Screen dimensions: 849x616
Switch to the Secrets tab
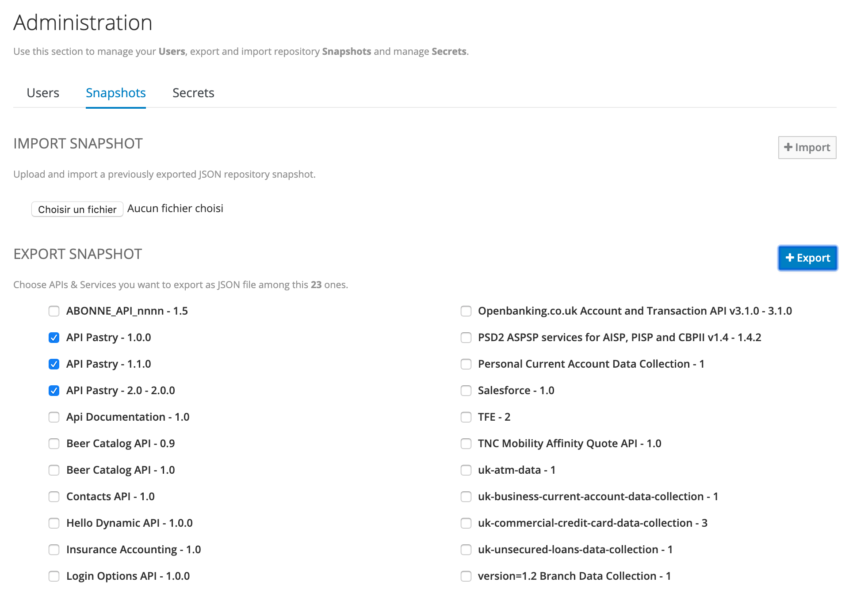coord(193,93)
